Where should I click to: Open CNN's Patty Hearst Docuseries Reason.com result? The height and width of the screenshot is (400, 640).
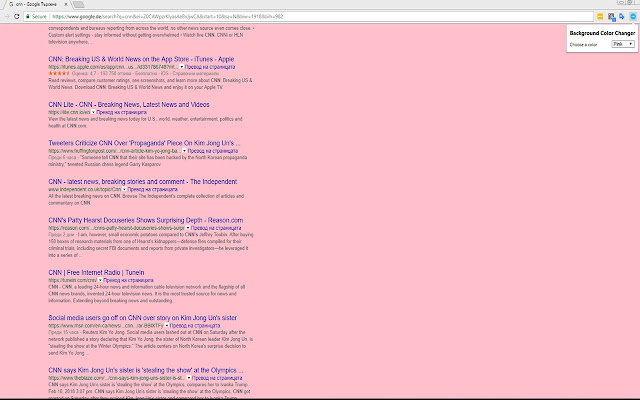pyautogui.click(x=146, y=220)
